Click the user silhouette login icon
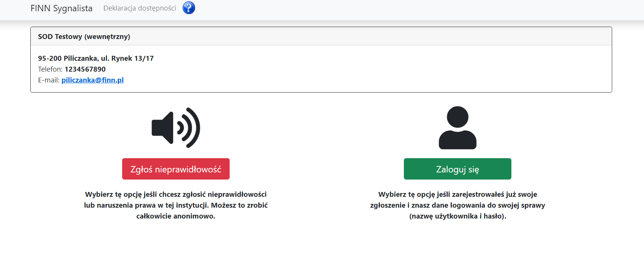 (457, 128)
